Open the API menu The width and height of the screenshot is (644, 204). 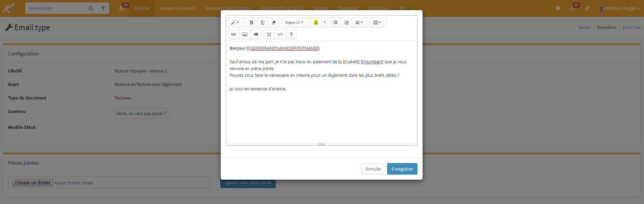(403, 8)
